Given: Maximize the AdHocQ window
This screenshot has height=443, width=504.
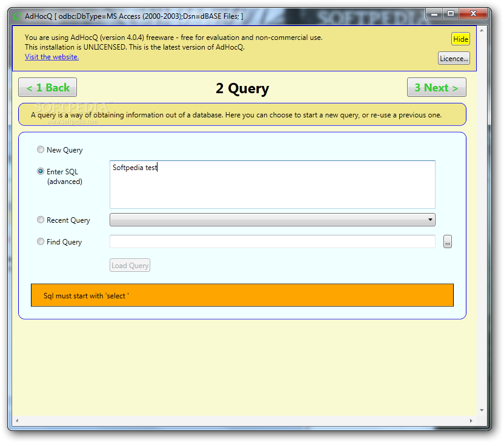Looking at the screenshot, I should click(451, 14).
